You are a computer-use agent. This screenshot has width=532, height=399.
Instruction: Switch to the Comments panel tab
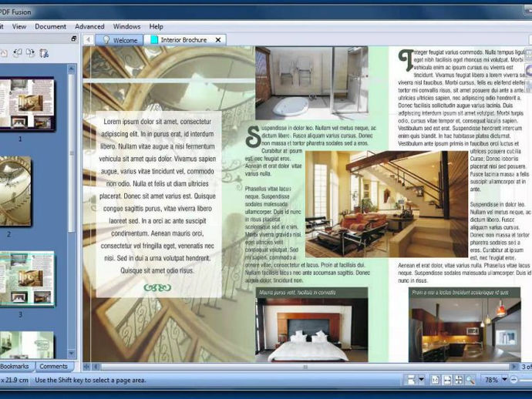pos(54,367)
